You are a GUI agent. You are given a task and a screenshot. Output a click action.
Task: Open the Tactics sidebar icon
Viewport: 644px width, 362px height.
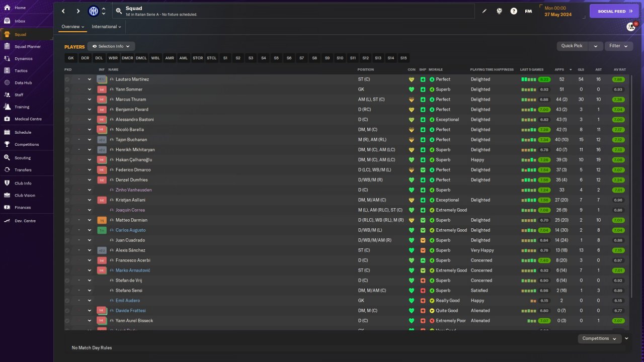pos(8,71)
